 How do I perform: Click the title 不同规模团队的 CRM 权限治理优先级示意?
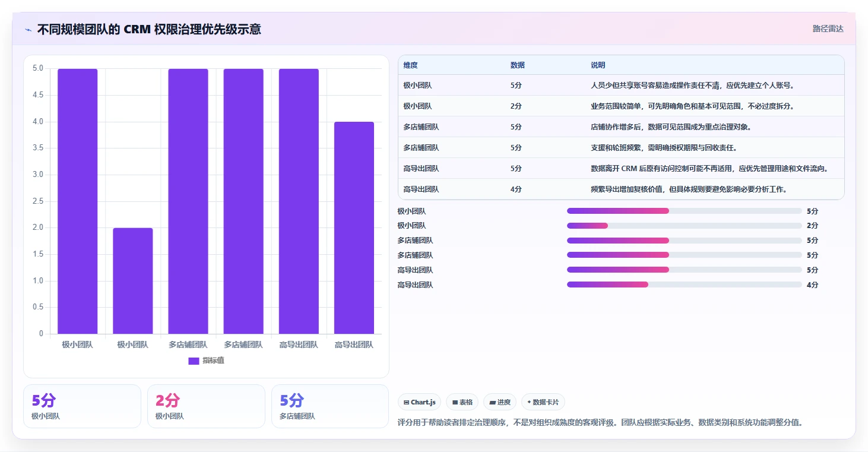149,29
